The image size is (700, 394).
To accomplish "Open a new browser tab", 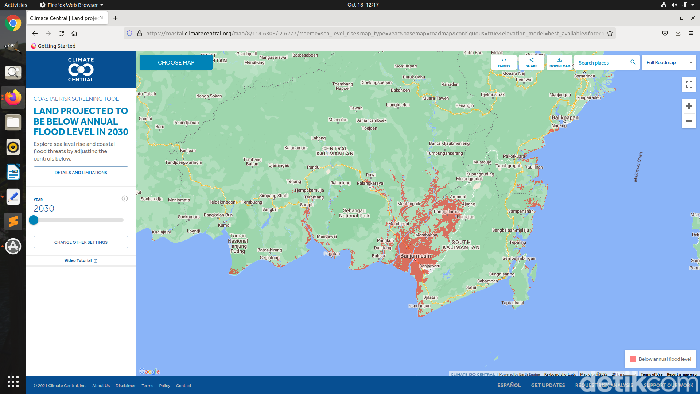I will (115, 18).
